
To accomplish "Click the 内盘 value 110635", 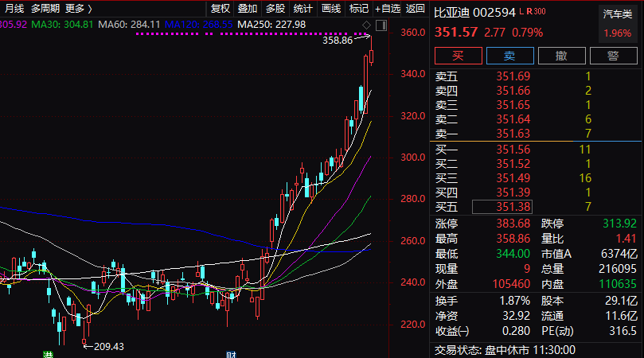I will [617, 284].
